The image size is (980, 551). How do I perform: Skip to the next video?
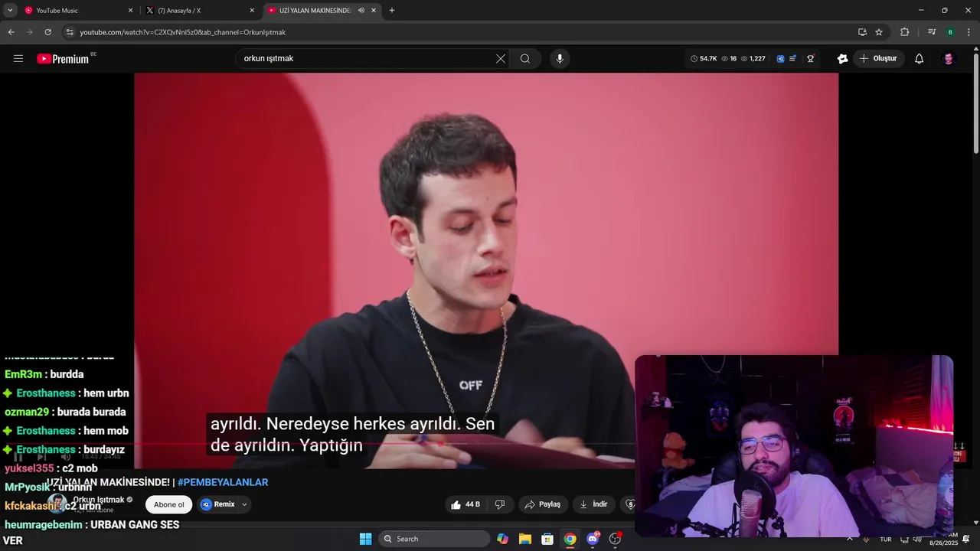42,457
